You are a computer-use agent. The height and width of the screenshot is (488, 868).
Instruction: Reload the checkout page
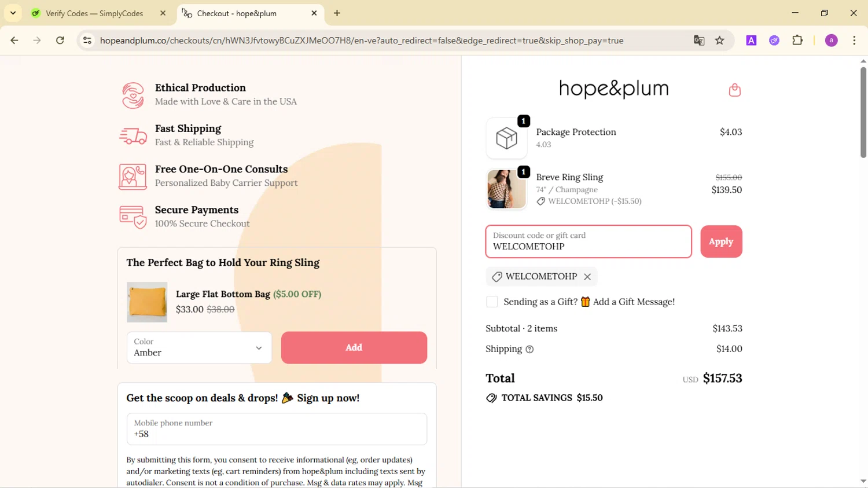coord(60,41)
